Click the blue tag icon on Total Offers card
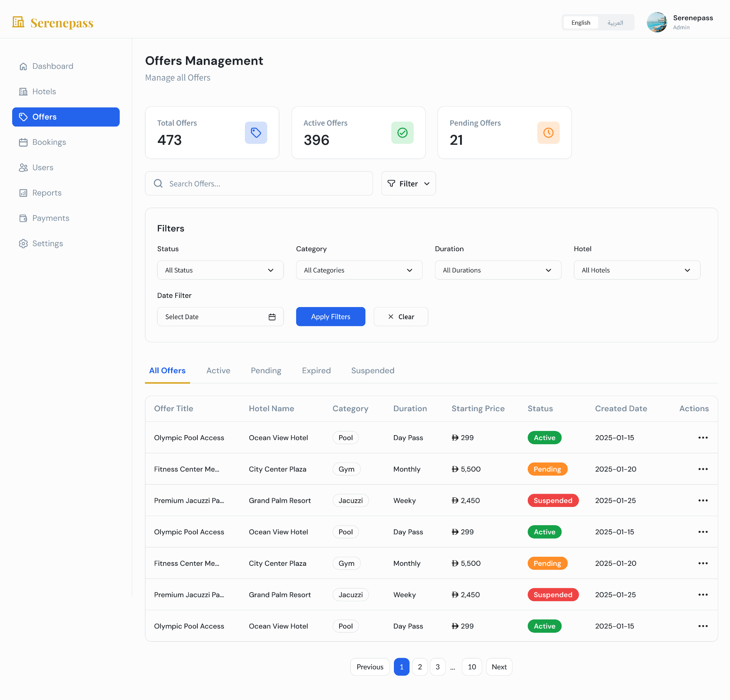Viewport: 730px width, 700px height. (256, 133)
